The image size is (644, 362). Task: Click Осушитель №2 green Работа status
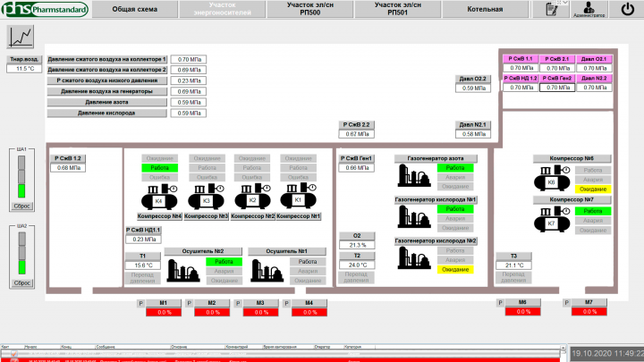point(224,261)
